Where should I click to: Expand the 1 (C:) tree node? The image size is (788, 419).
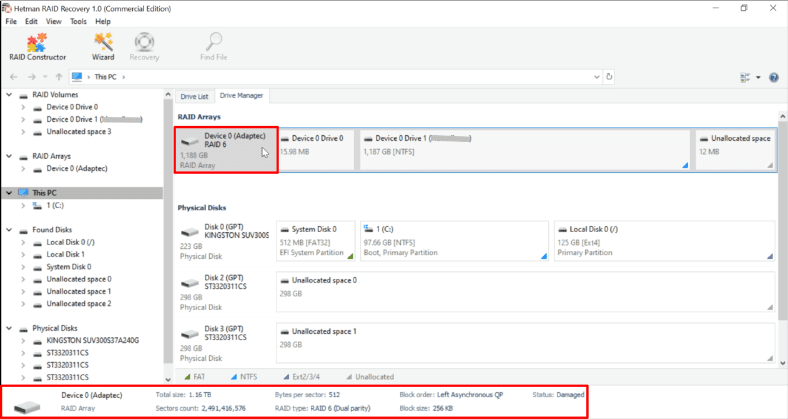(x=23, y=205)
